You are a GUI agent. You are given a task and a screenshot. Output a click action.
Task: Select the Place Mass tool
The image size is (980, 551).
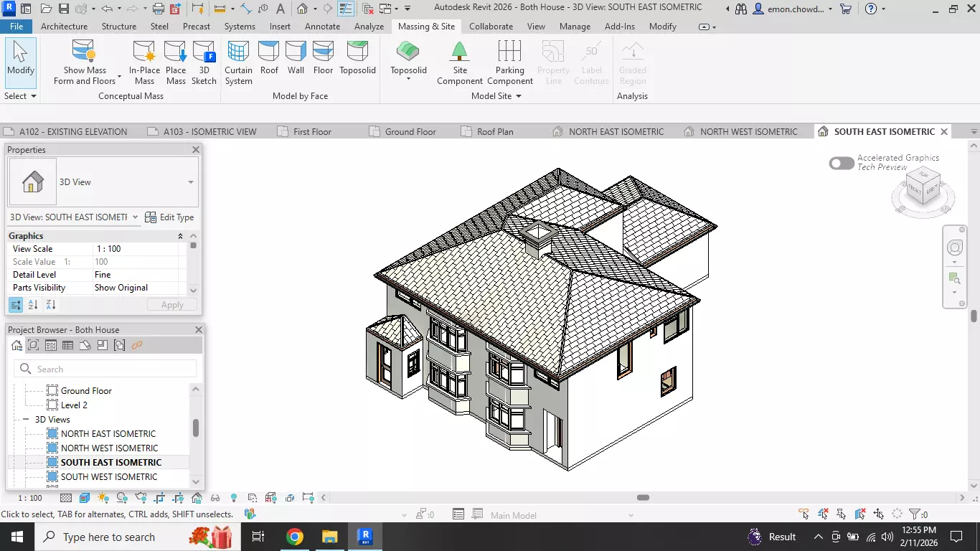pyautogui.click(x=176, y=62)
